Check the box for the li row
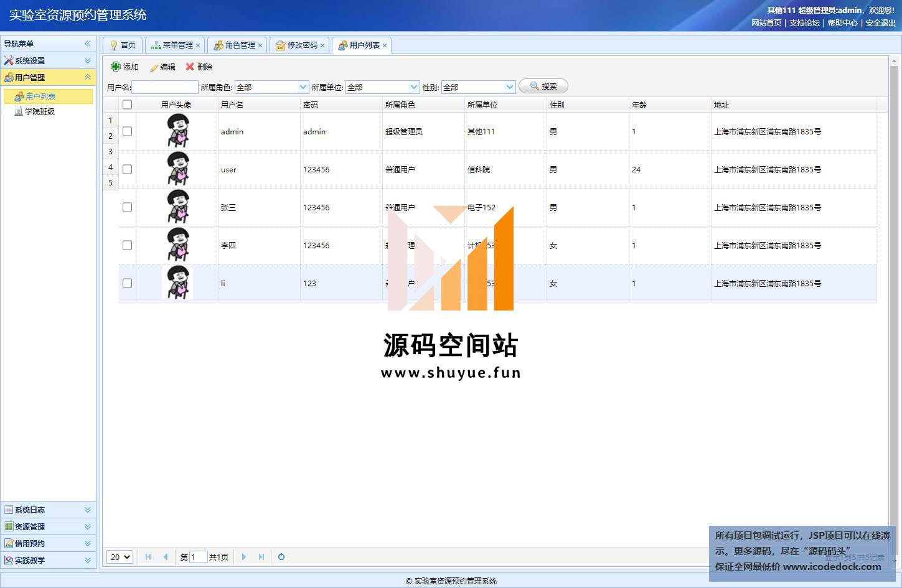902x588 pixels. pos(127,283)
